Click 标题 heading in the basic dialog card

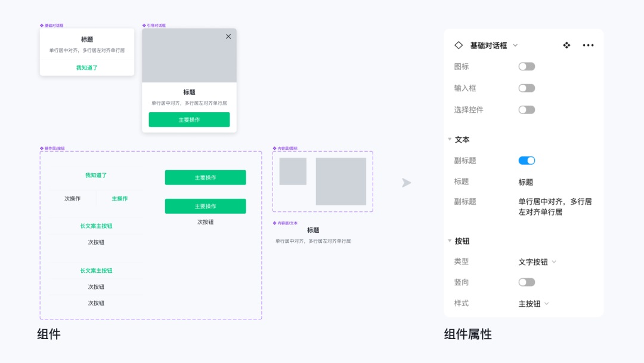(x=87, y=39)
